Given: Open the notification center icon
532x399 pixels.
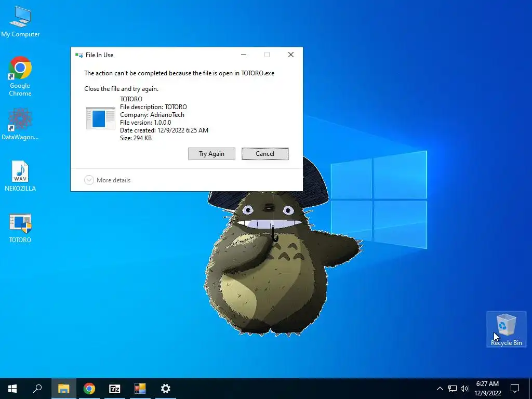Looking at the screenshot, I should click(x=515, y=389).
